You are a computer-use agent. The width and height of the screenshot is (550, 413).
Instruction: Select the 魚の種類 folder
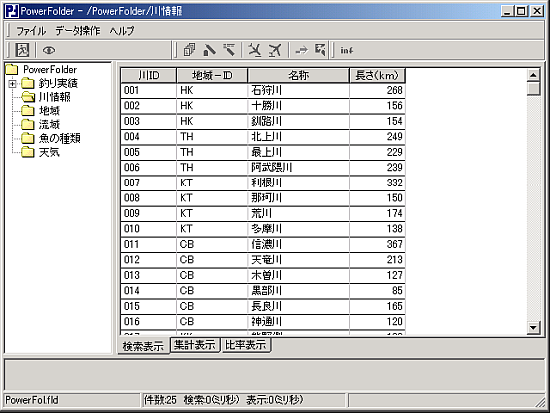click(x=59, y=138)
